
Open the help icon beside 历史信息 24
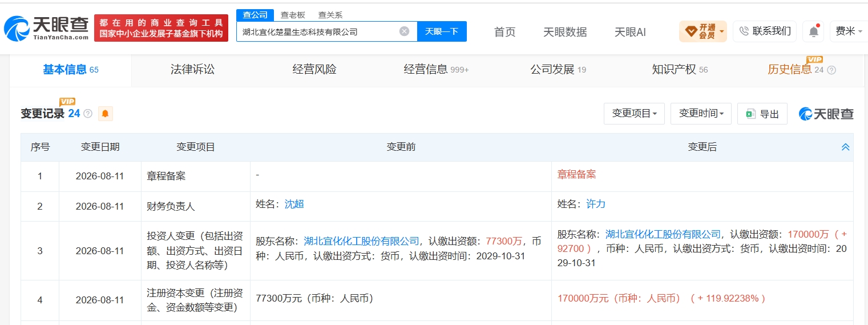click(831, 70)
